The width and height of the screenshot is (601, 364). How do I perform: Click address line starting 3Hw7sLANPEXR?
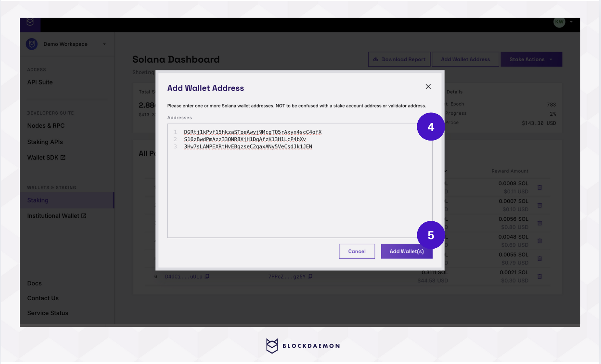point(248,146)
